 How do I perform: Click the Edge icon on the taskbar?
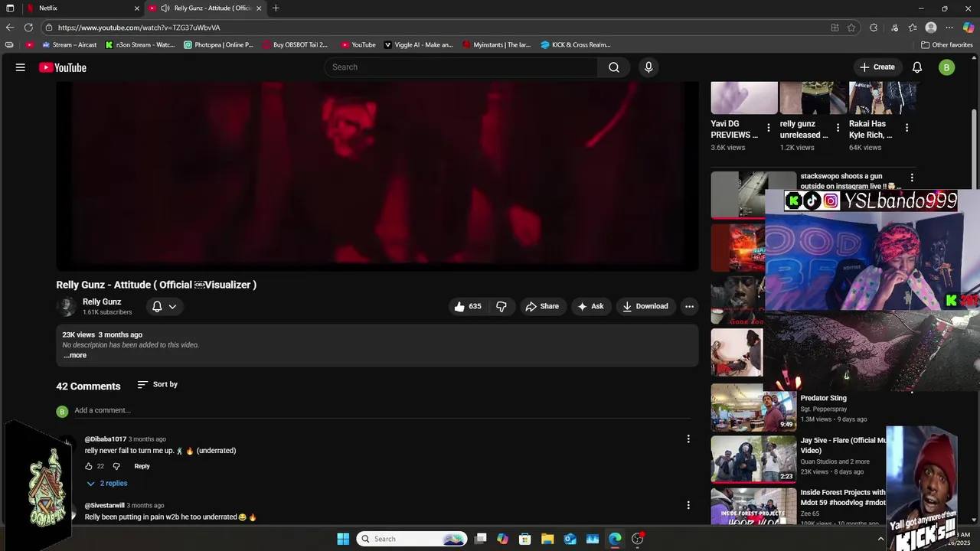click(615, 539)
